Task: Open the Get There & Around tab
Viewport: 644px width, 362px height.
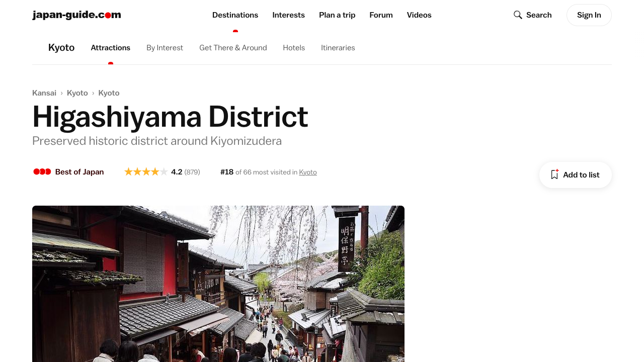Action: pyautogui.click(x=233, y=48)
